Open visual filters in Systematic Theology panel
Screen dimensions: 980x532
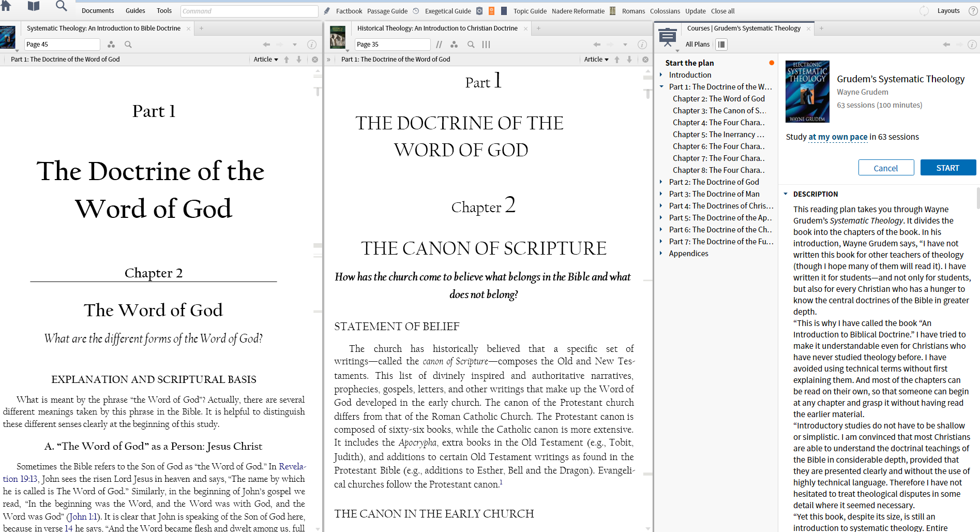click(x=111, y=45)
